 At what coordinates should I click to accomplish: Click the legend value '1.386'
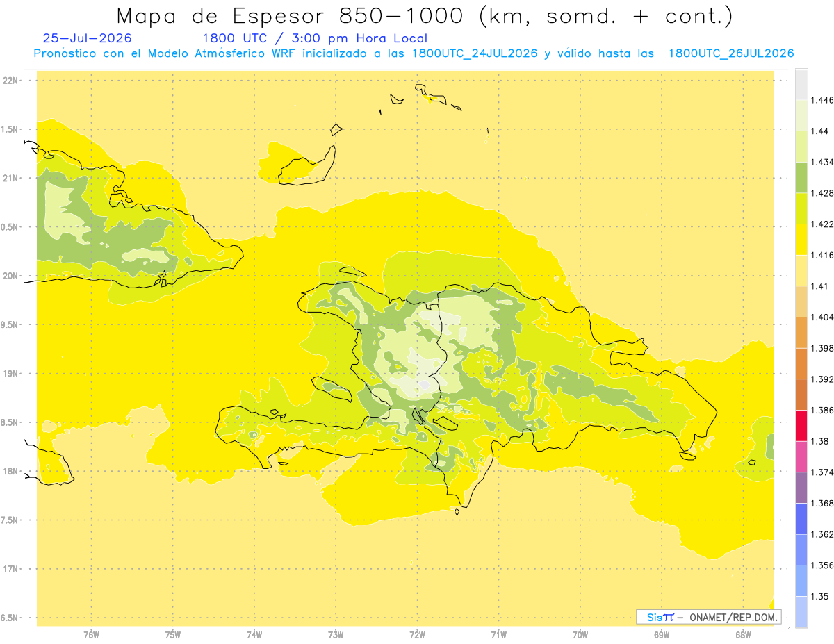[822, 411]
